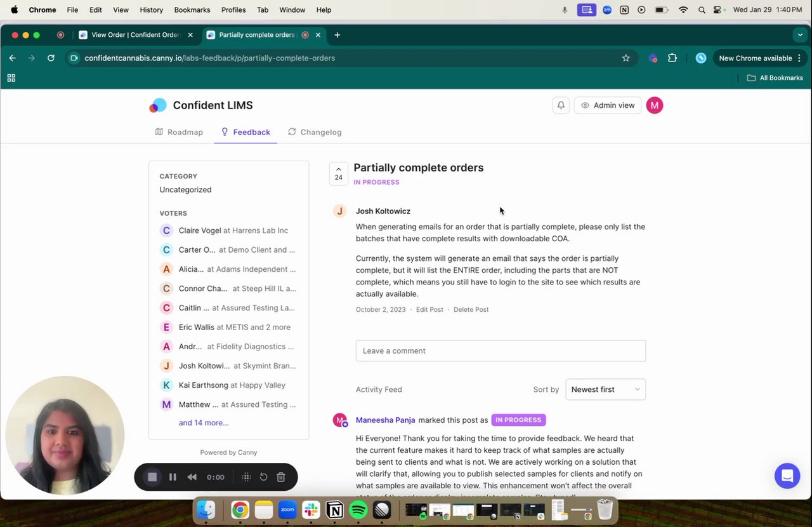
Task: Click the Powered by Canny link
Action: pos(228,453)
